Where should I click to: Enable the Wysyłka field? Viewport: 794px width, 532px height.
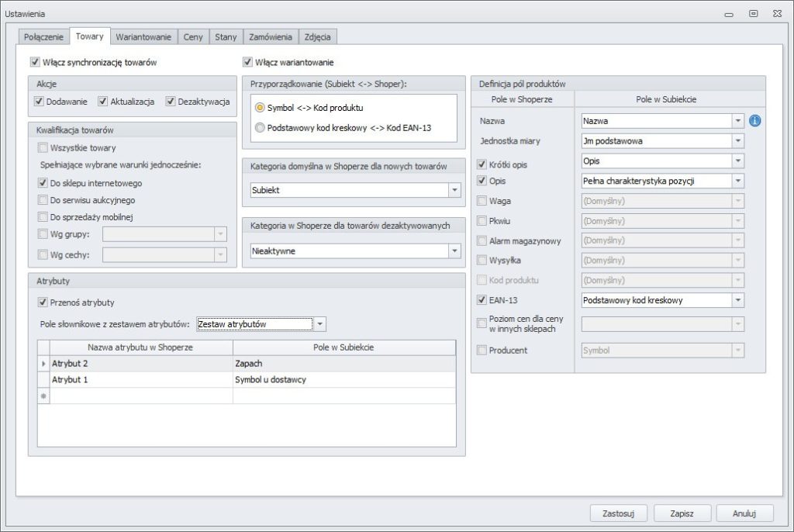[482, 260]
